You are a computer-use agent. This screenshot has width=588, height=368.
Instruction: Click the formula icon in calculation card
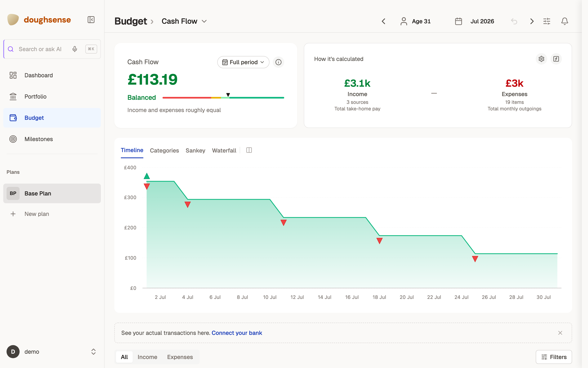tap(556, 59)
